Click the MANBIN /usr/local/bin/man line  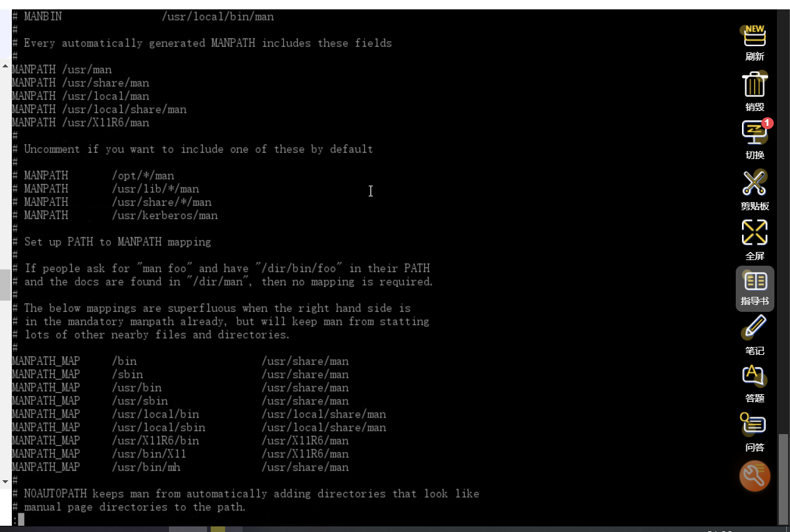click(x=143, y=16)
